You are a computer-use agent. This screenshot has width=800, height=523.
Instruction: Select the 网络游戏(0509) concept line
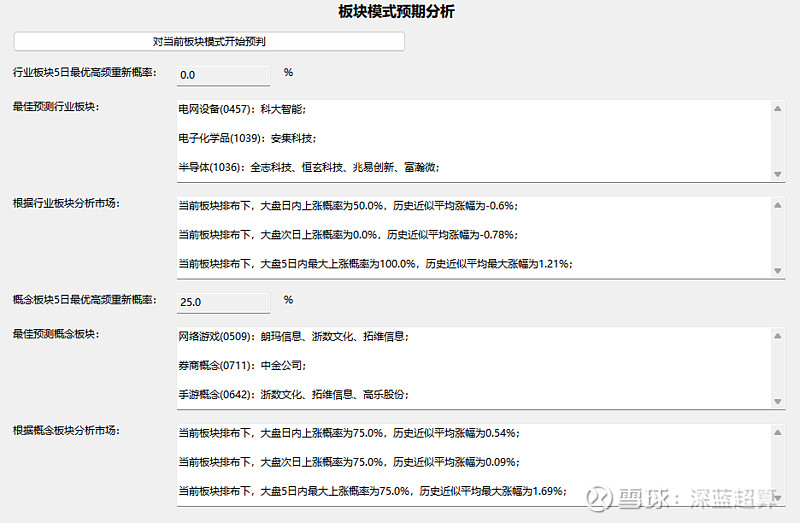tap(293, 336)
